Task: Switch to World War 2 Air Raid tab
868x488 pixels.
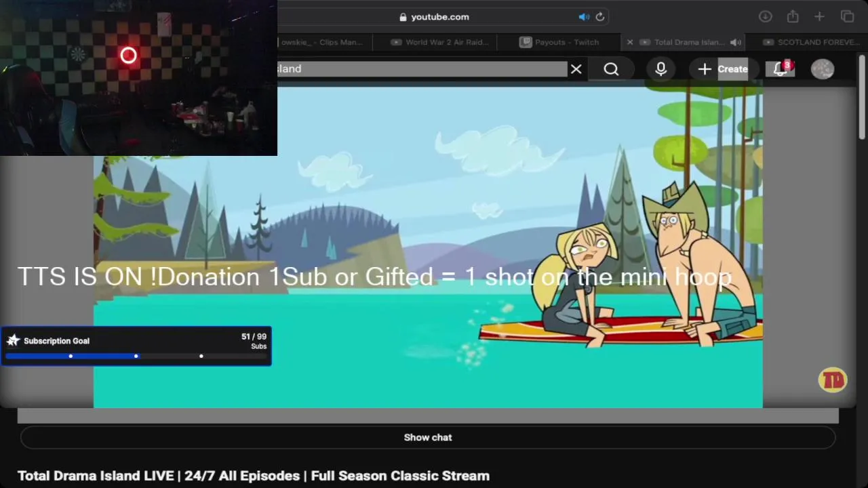Action: pyautogui.click(x=439, y=42)
